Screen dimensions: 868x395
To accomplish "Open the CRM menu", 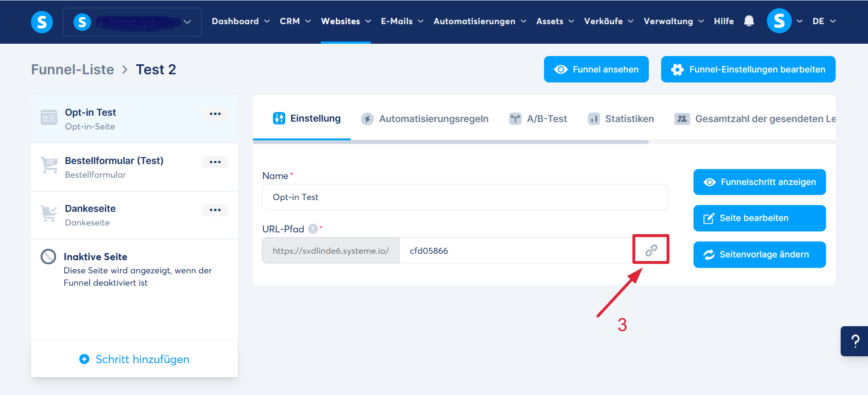I will click(295, 21).
